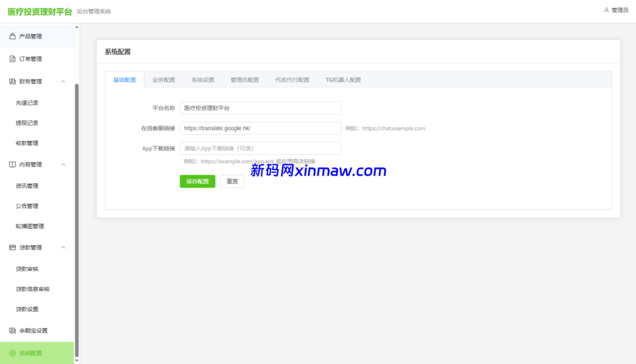Image resolution: width=636 pixels, height=364 pixels.
Task: Click the sidebar scroll-up arrow
Action: coord(76,27)
